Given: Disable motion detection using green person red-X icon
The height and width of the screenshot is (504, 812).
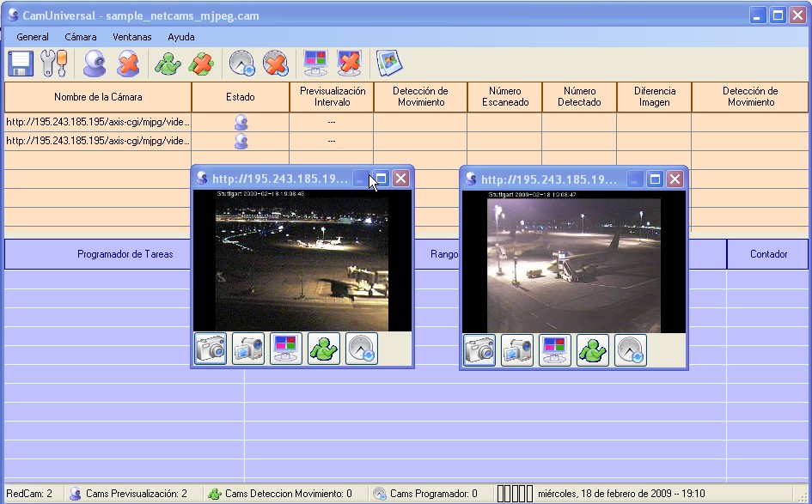Looking at the screenshot, I should pyautogui.click(x=201, y=64).
